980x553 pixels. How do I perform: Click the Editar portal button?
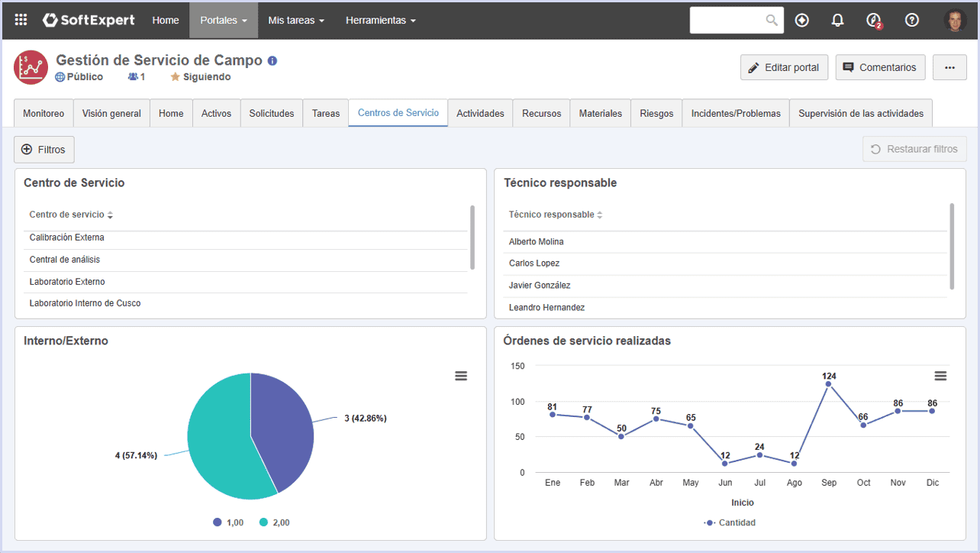(x=785, y=67)
